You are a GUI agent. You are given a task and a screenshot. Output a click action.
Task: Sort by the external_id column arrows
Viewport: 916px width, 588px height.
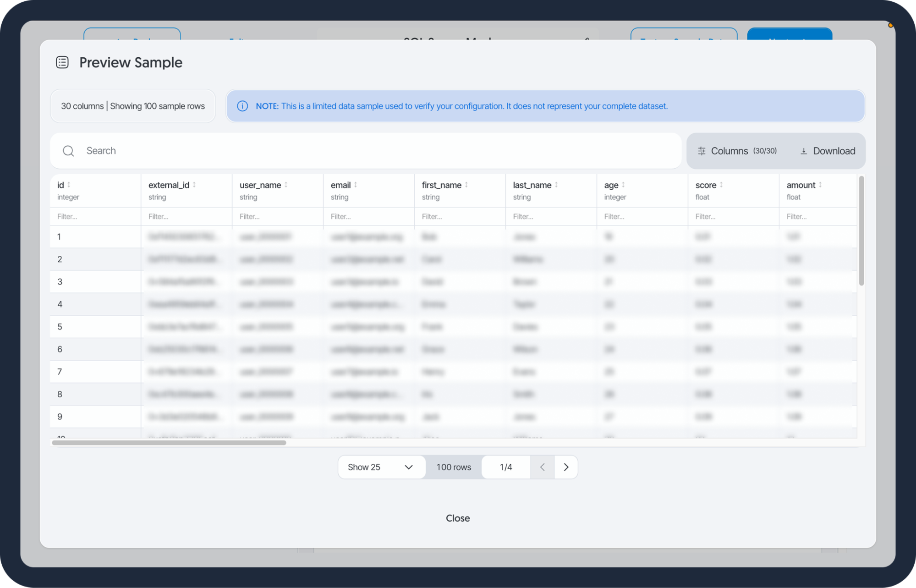[x=194, y=185]
